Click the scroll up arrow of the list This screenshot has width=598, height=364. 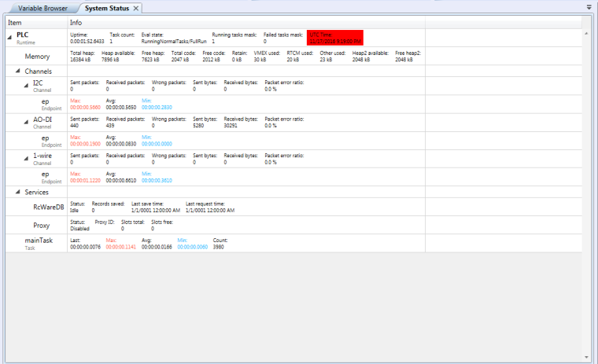[x=585, y=33]
